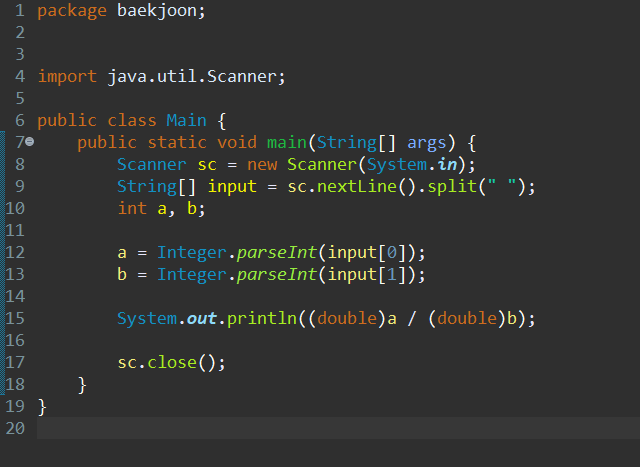Click the 'input' variable declaration on line 9
This screenshot has height=467, width=640.
point(232,187)
